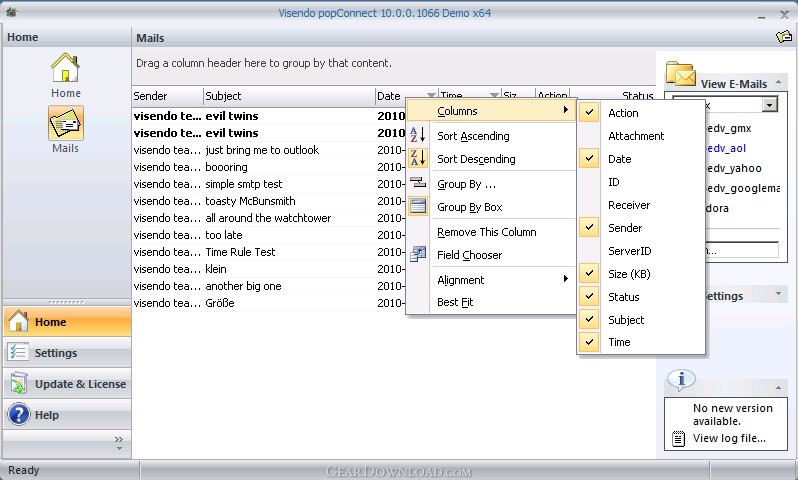Enable the Attachment column
The image size is (798, 480).
point(640,136)
